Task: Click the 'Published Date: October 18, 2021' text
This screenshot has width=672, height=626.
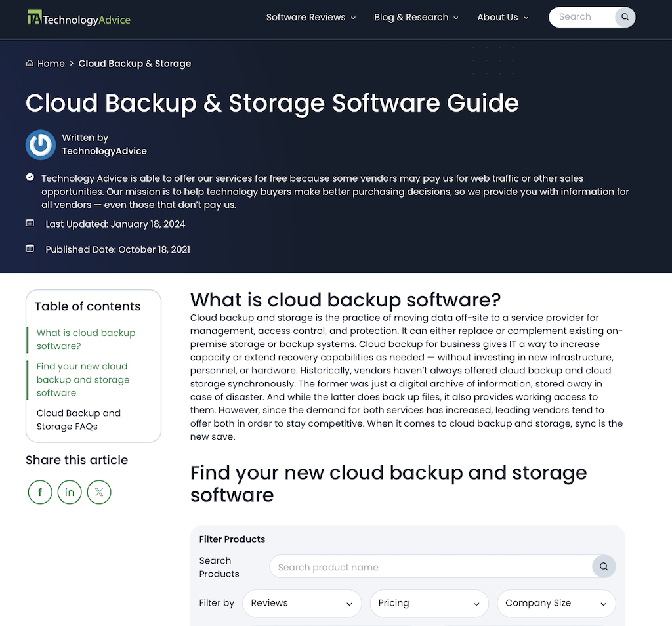Action: pyautogui.click(x=118, y=249)
